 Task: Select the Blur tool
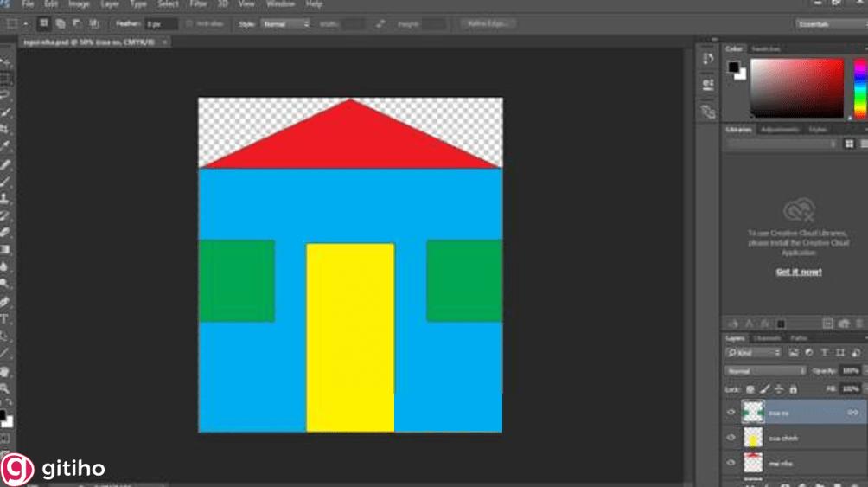pos(5,266)
